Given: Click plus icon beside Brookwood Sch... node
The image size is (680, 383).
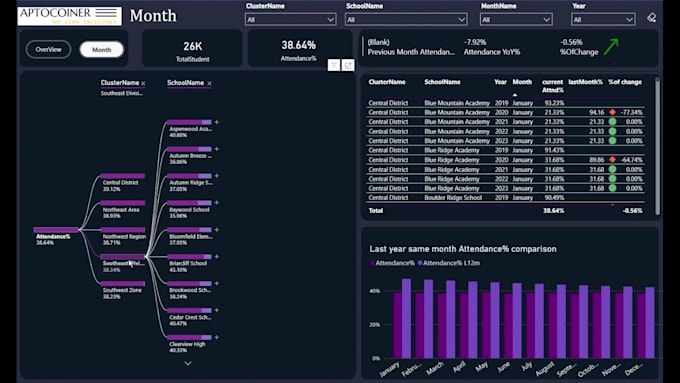Looking at the screenshot, I should [216, 284].
